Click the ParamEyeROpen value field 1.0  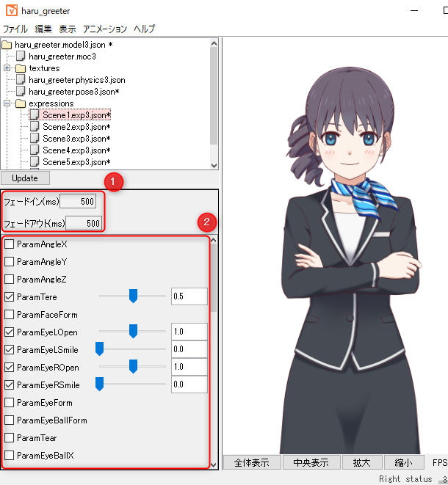coord(189,367)
